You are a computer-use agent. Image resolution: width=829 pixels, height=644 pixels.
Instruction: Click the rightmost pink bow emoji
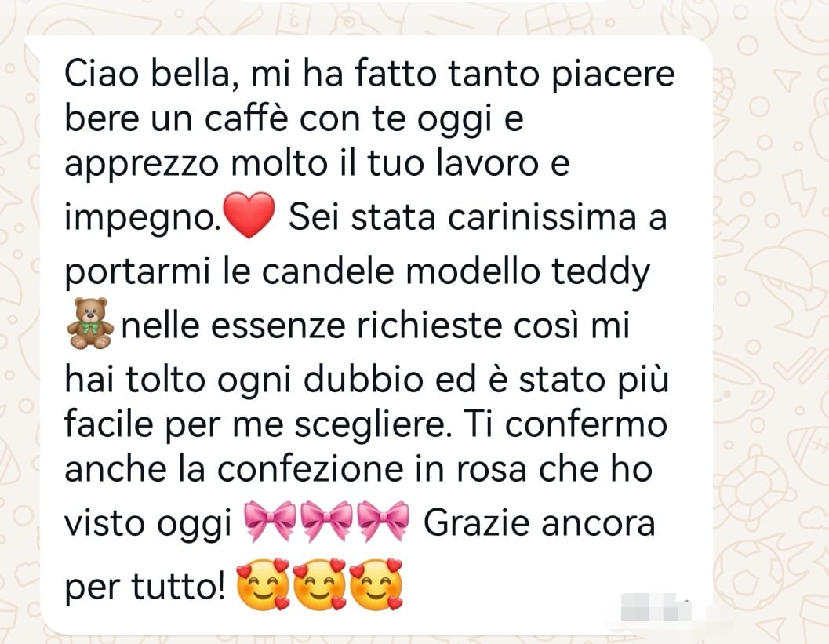tap(383, 522)
